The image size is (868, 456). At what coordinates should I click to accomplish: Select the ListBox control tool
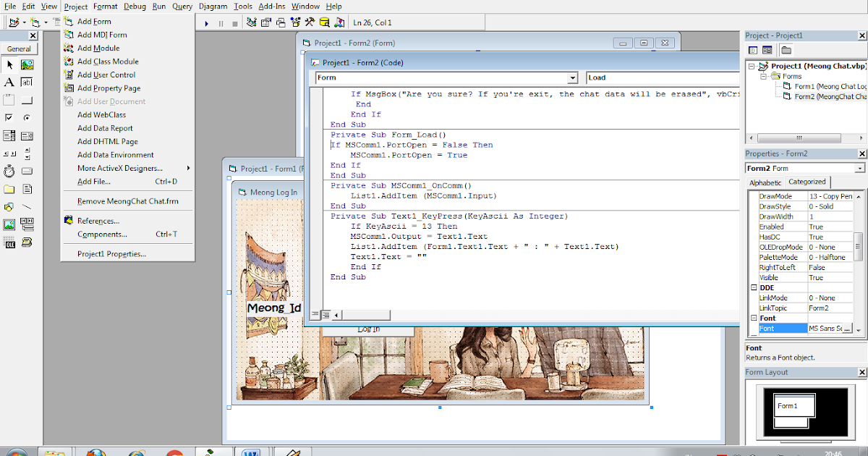tap(27, 135)
